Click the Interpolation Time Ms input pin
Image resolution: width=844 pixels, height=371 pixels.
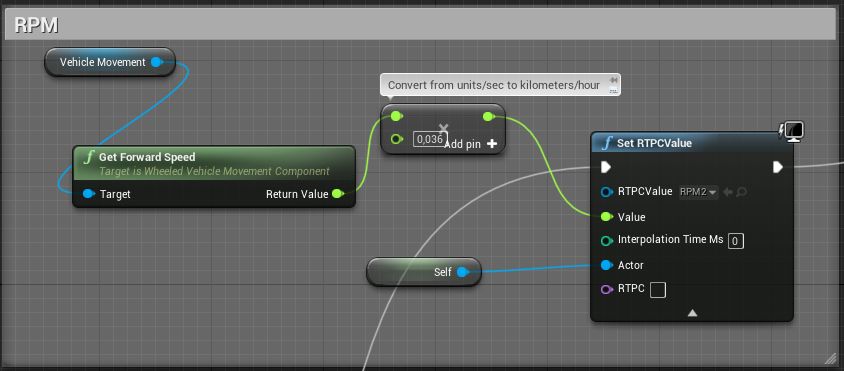tap(607, 241)
